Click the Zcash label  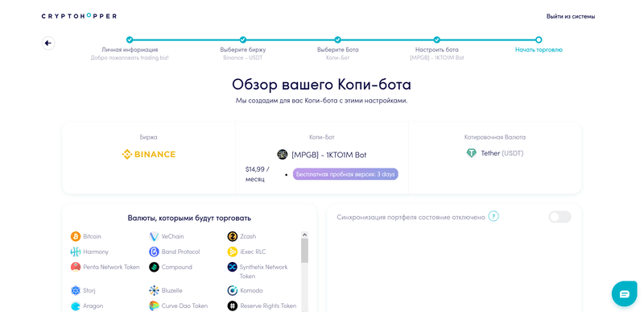tap(248, 236)
